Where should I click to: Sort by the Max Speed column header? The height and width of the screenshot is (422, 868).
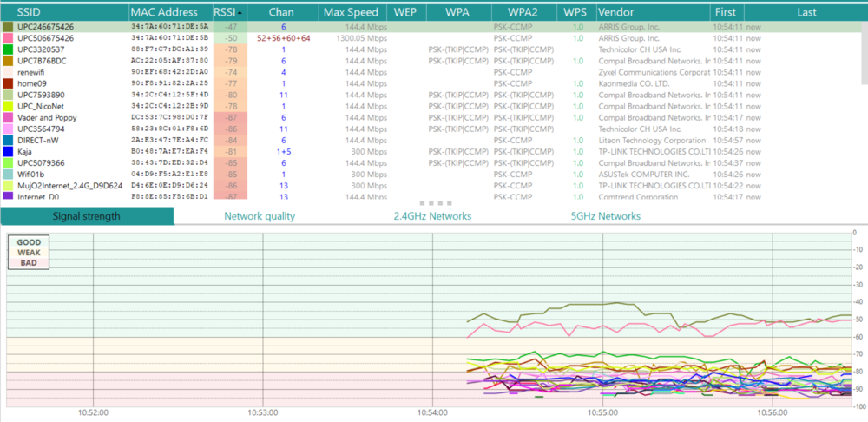(x=350, y=12)
